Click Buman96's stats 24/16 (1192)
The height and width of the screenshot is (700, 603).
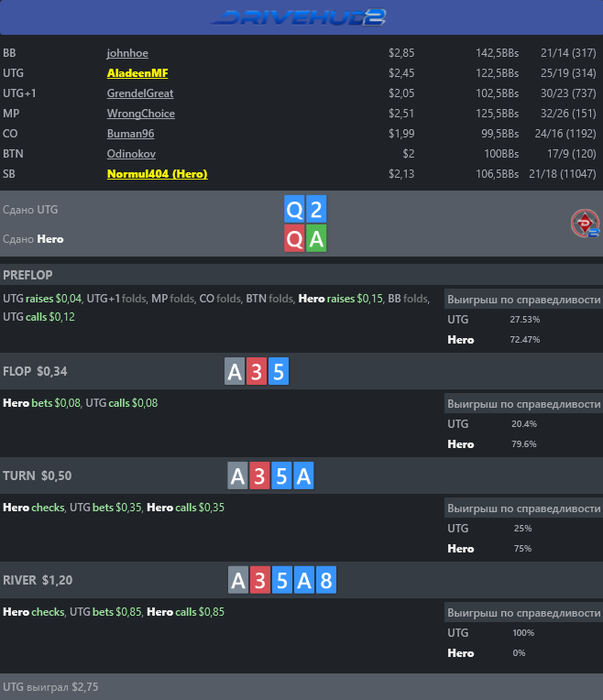[565, 133]
